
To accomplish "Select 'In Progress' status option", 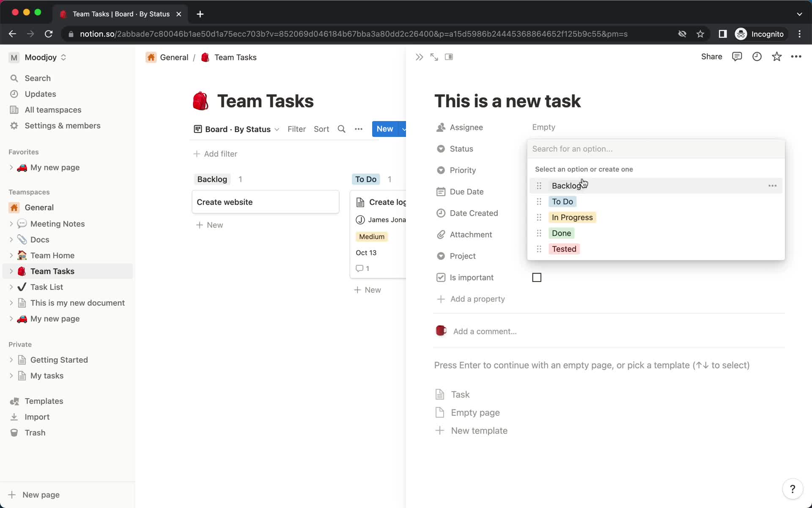I will pyautogui.click(x=572, y=217).
